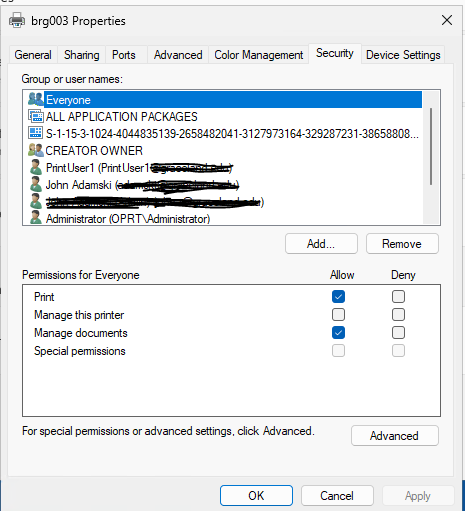Click the PrintUser1 user icon

[x=35, y=167]
